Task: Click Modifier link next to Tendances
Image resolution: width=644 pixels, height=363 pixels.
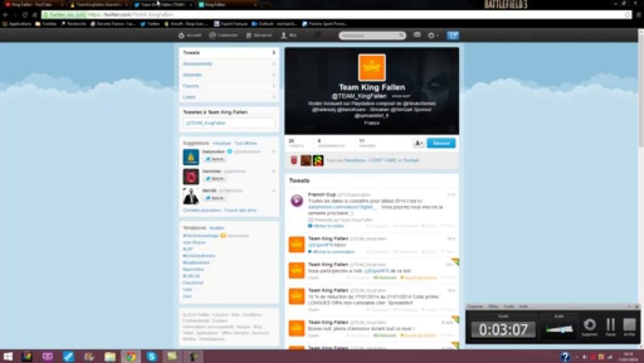Action: click(217, 228)
